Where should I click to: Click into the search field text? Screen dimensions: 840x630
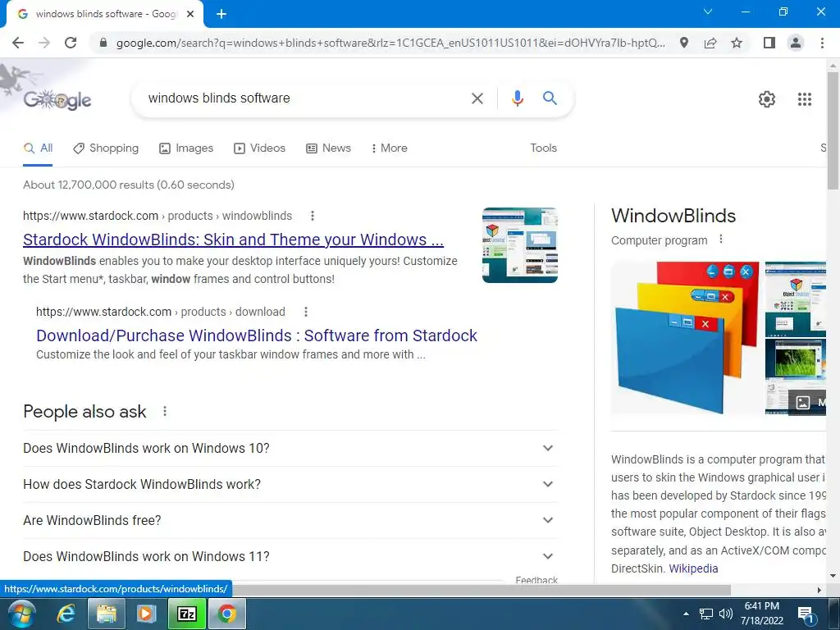(219, 98)
